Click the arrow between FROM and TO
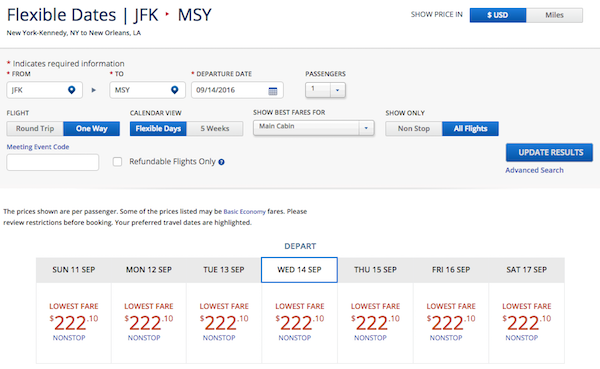Screen dimensions: 600x369 [x=94, y=90]
